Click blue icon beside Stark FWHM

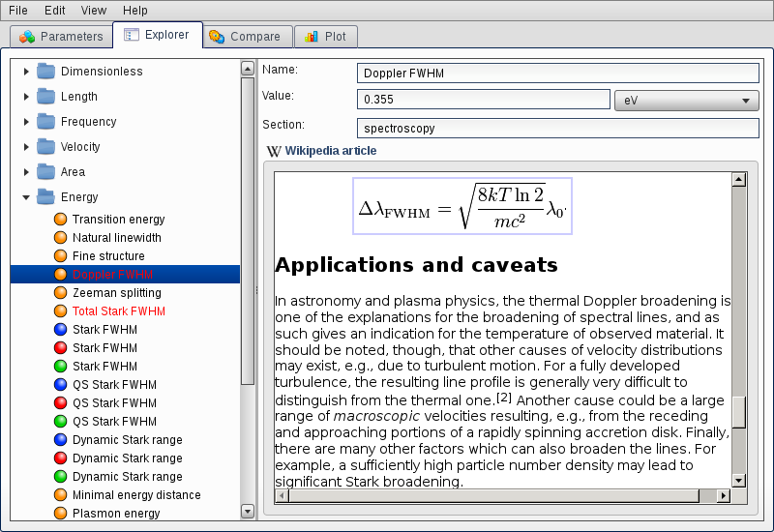point(60,329)
